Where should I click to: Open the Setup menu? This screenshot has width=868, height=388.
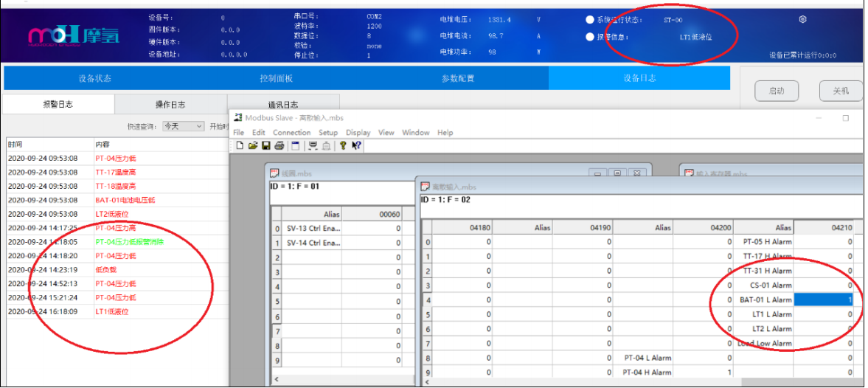point(328,133)
